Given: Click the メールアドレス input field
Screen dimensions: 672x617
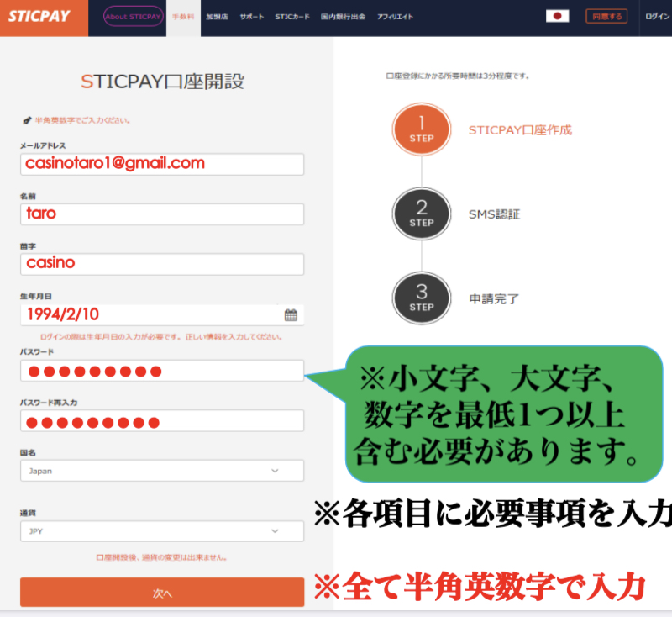Looking at the screenshot, I should 162,164.
